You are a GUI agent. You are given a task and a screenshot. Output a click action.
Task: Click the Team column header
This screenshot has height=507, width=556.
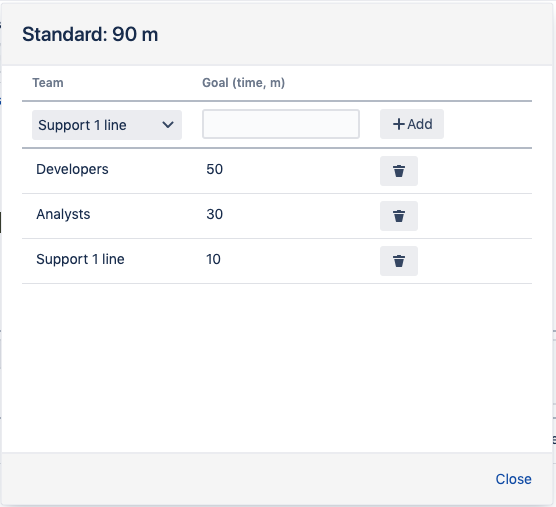point(48,83)
